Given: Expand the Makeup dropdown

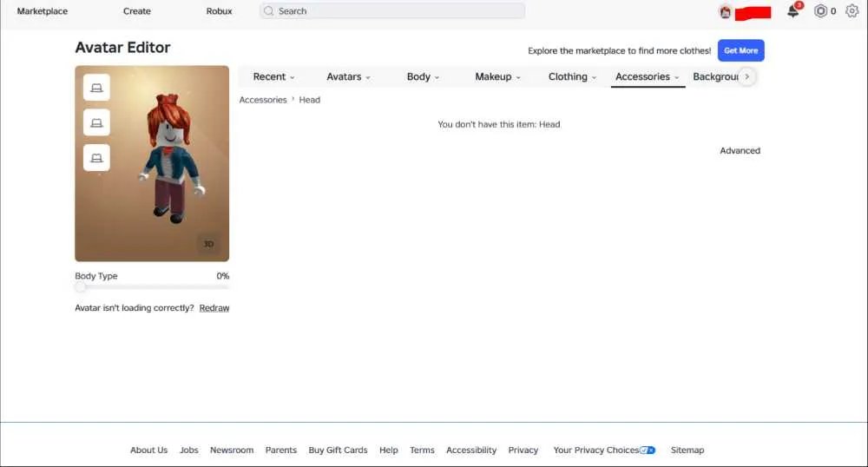Looking at the screenshot, I should pyautogui.click(x=497, y=77).
